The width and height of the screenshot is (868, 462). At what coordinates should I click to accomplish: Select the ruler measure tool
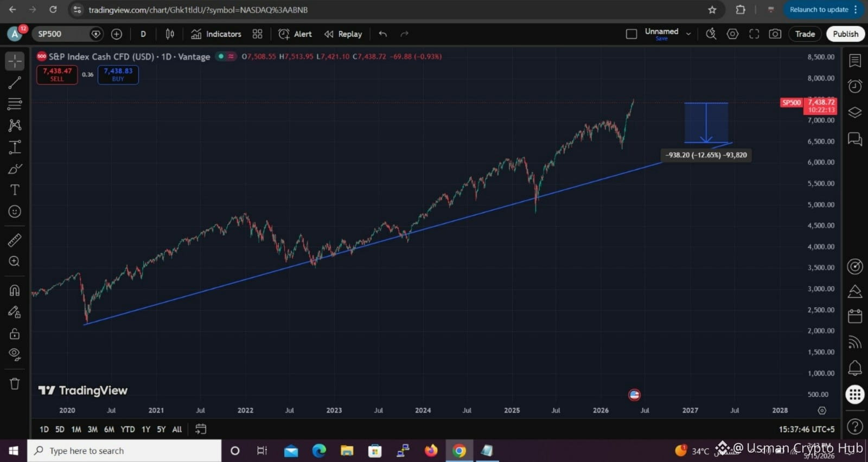point(15,240)
